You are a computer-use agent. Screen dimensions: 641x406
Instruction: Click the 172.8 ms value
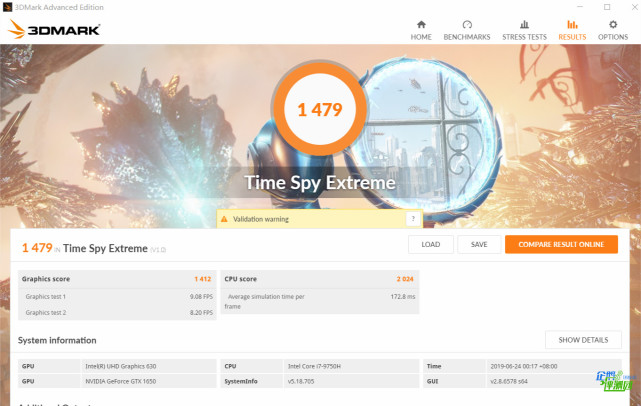point(403,296)
